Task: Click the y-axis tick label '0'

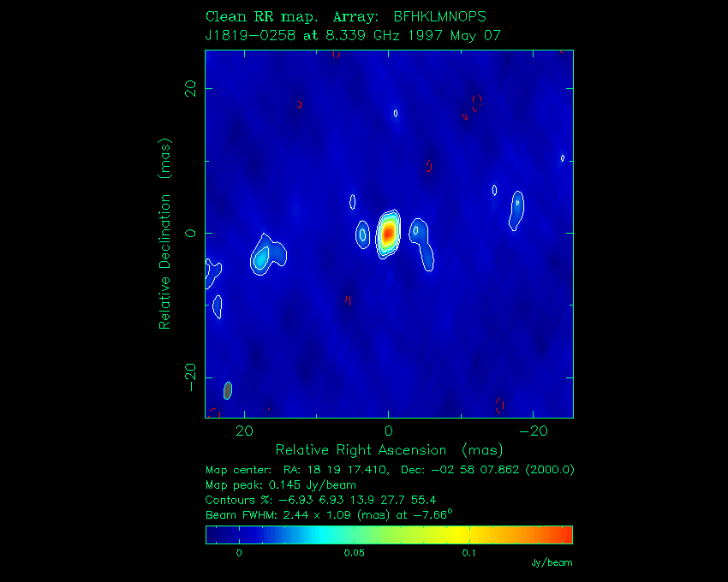Action: pyautogui.click(x=190, y=233)
